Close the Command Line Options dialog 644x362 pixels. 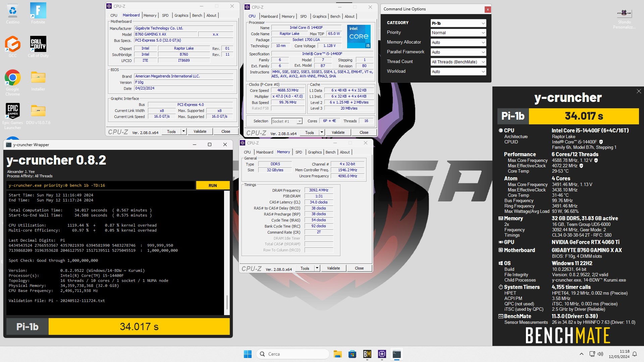pos(488,9)
